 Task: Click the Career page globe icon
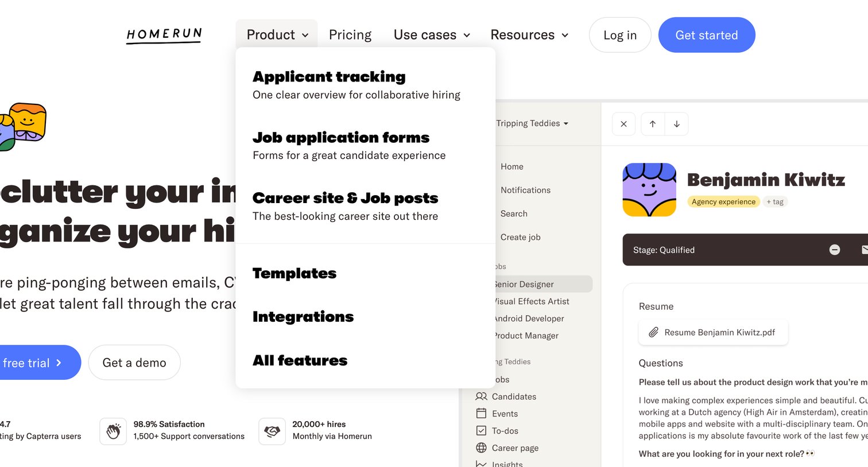(481, 447)
